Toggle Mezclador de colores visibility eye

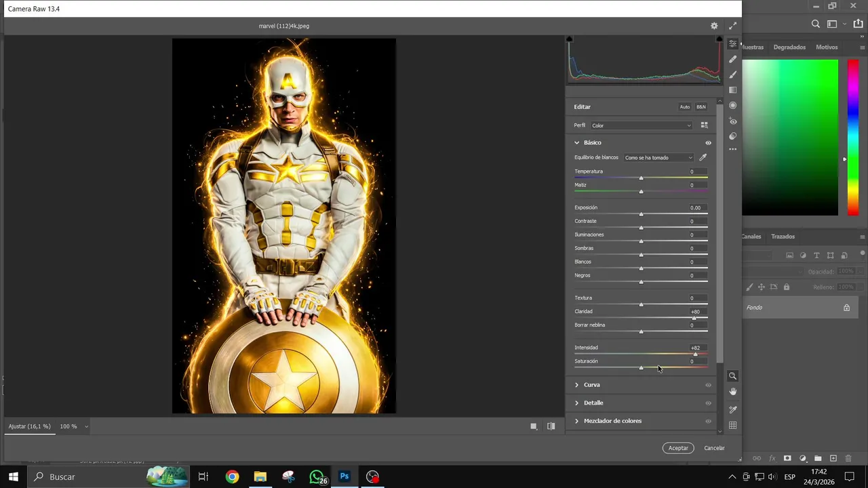pyautogui.click(x=708, y=422)
